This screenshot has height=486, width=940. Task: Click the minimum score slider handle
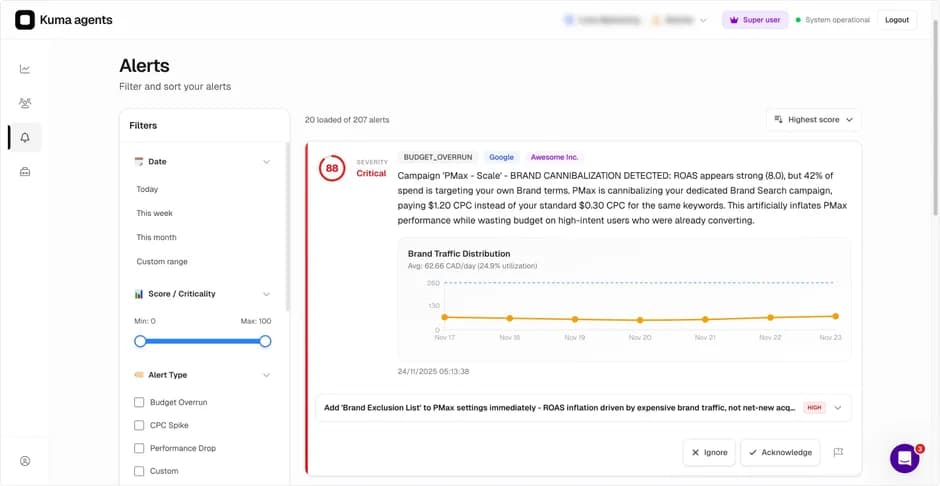click(140, 341)
